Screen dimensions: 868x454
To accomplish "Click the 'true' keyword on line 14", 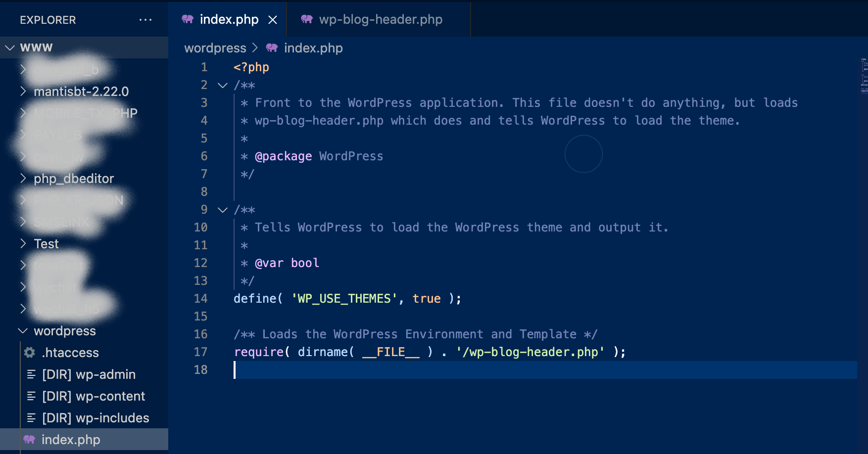I will (x=427, y=299).
